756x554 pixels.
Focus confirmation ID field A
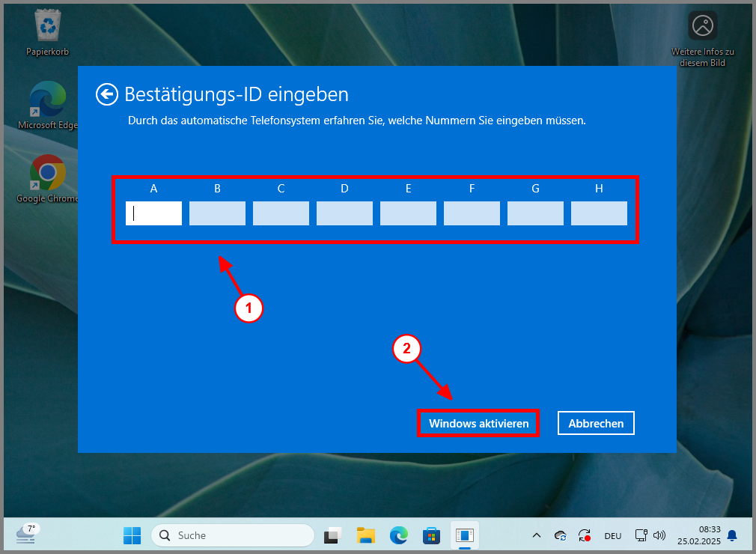tap(153, 213)
